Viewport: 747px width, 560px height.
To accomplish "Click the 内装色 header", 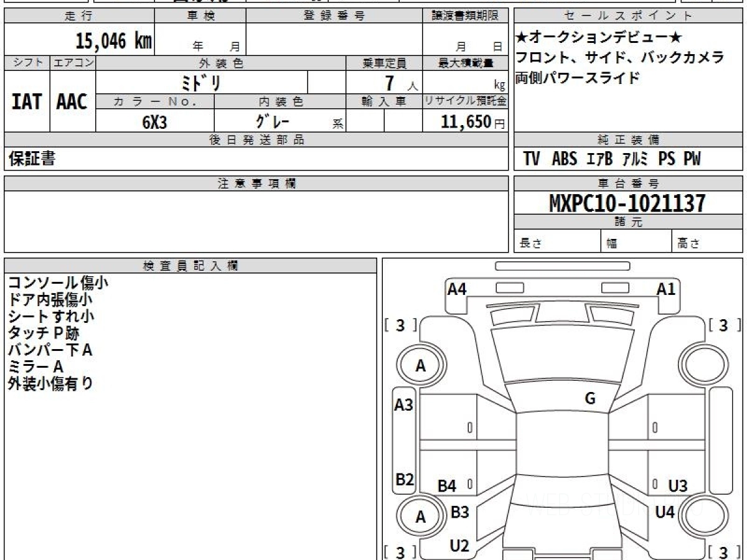I will (x=280, y=101).
